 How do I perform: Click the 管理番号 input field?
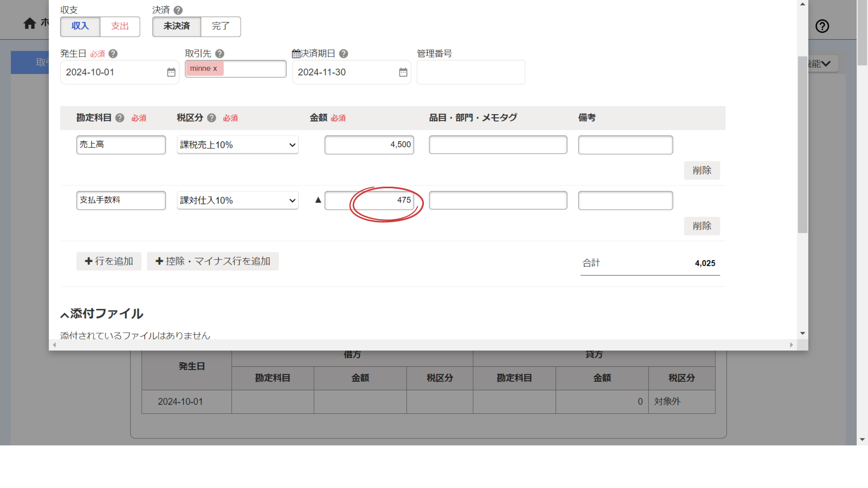tap(471, 72)
